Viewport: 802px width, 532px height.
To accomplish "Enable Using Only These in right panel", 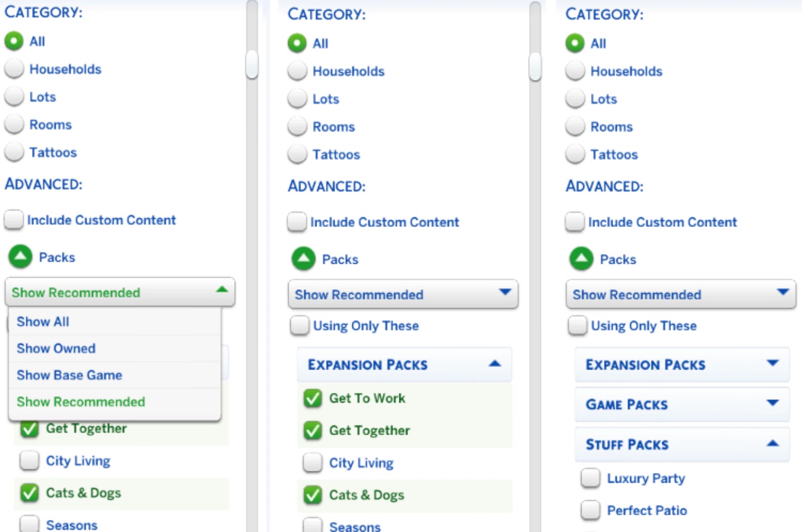I will pyautogui.click(x=577, y=326).
